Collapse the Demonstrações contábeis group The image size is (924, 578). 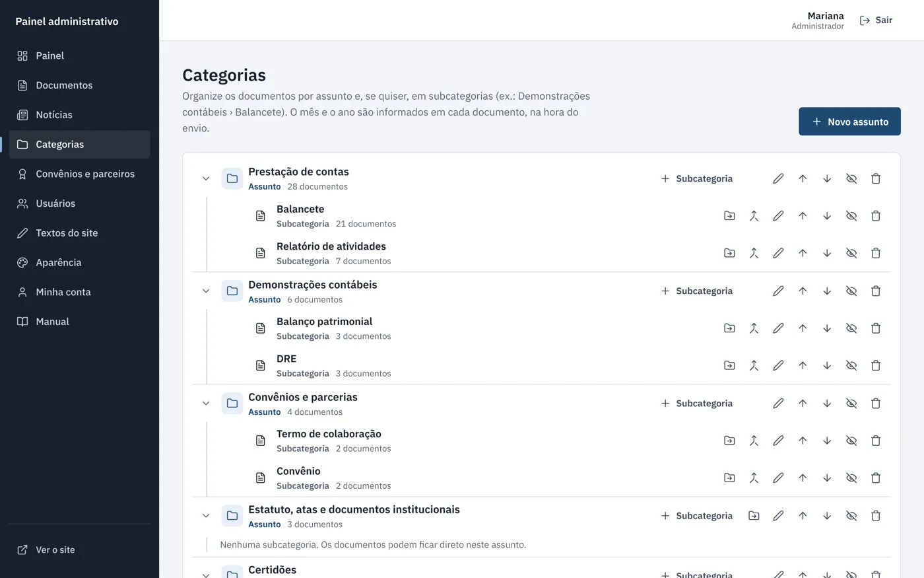pyautogui.click(x=206, y=291)
